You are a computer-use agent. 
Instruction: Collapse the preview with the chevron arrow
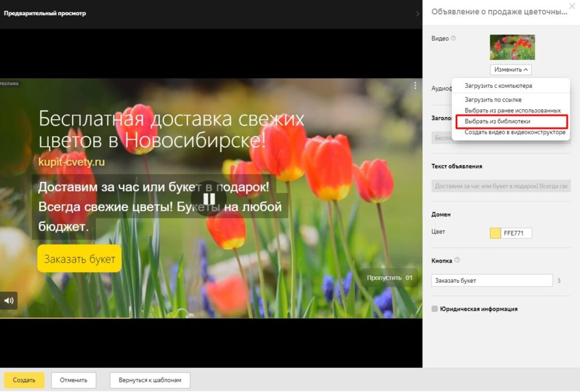pos(417,14)
